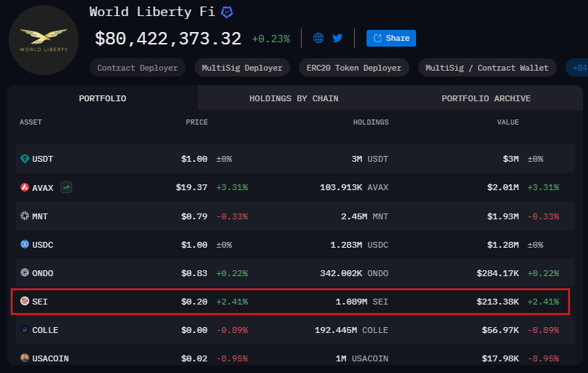The width and height of the screenshot is (588, 373).
Task: Click the 192.445M COLLE holdings cell
Action: [351, 330]
